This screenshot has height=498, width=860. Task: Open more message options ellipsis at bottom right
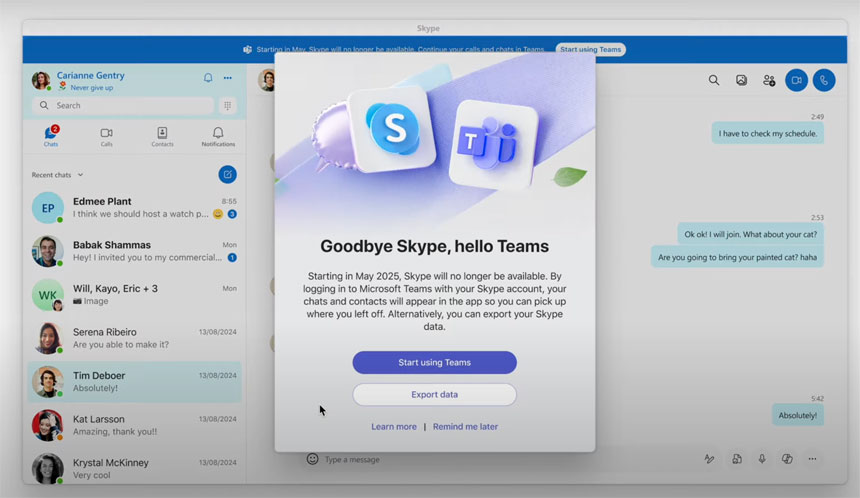click(x=812, y=459)
